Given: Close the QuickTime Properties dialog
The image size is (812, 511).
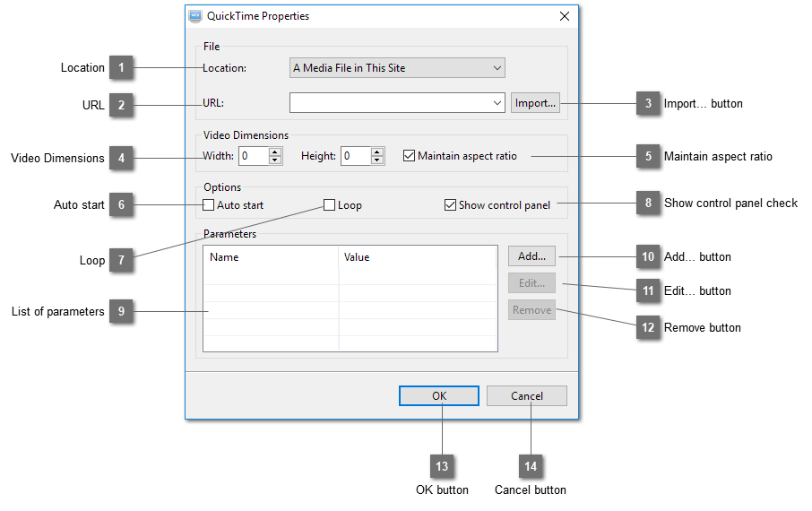Looking at the screenshot, I should pos(565,16).
